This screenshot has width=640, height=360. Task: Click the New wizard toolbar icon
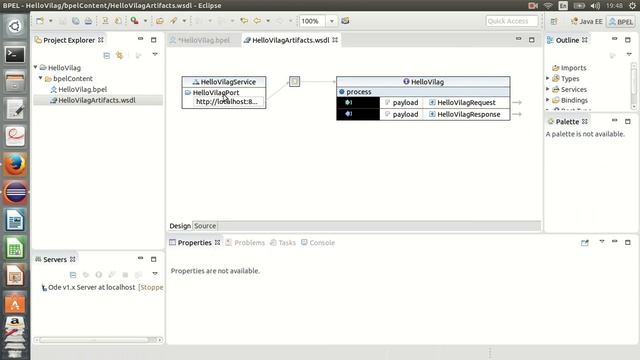tap(40, 21)
